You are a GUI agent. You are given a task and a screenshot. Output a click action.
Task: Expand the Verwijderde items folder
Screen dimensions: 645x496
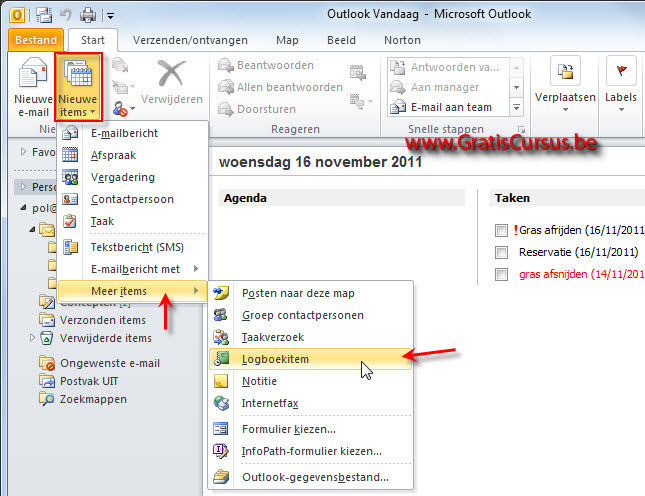[32, 338]
